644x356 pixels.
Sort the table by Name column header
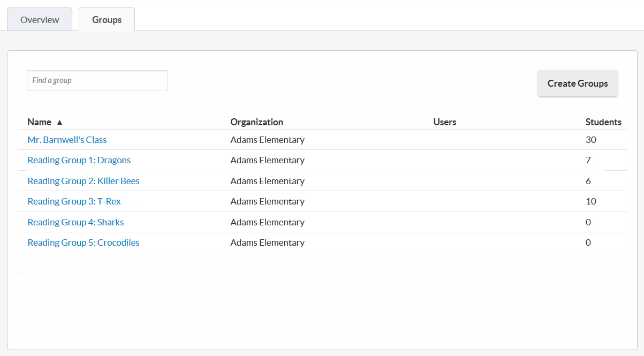[40, 122]
